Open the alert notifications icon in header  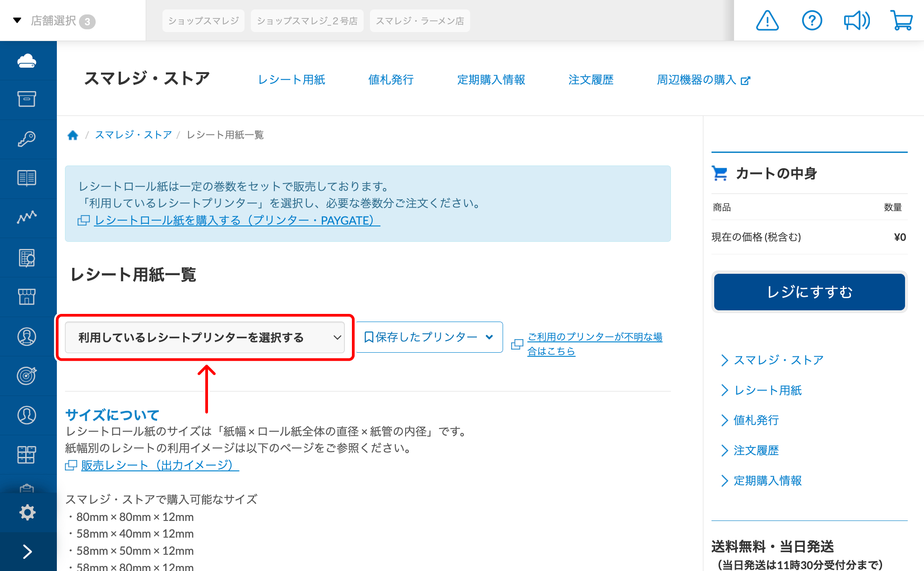click(767, 20)
